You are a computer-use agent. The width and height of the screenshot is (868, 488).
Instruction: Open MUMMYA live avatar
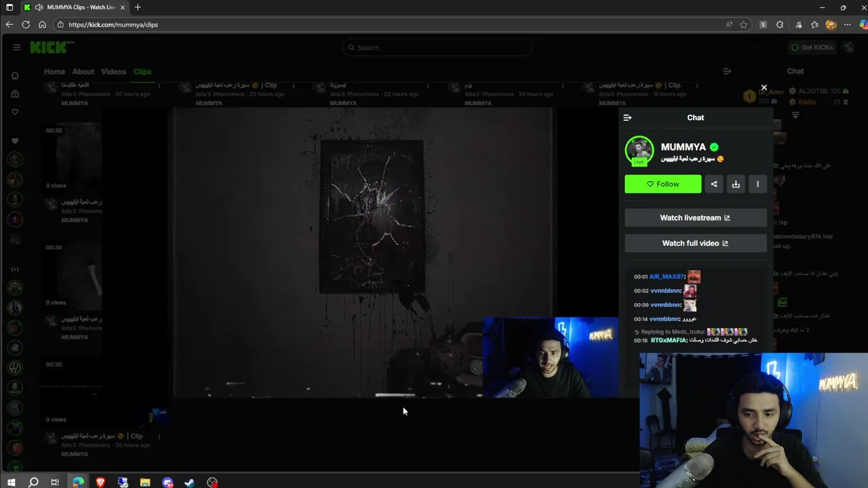coord(639,150)
